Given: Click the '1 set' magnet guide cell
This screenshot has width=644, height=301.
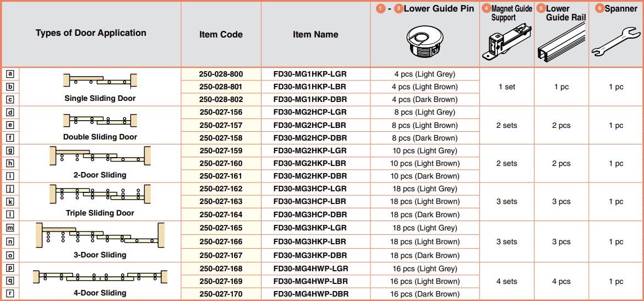Looking at the screenshot, I should click(507, 87).
